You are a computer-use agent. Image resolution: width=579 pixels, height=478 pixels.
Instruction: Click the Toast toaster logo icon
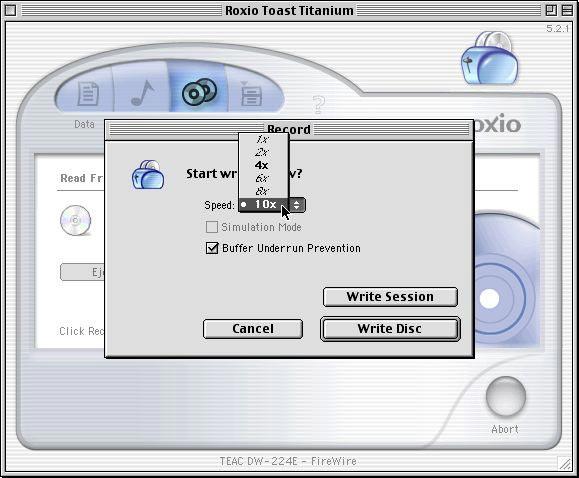pos(489,58)
